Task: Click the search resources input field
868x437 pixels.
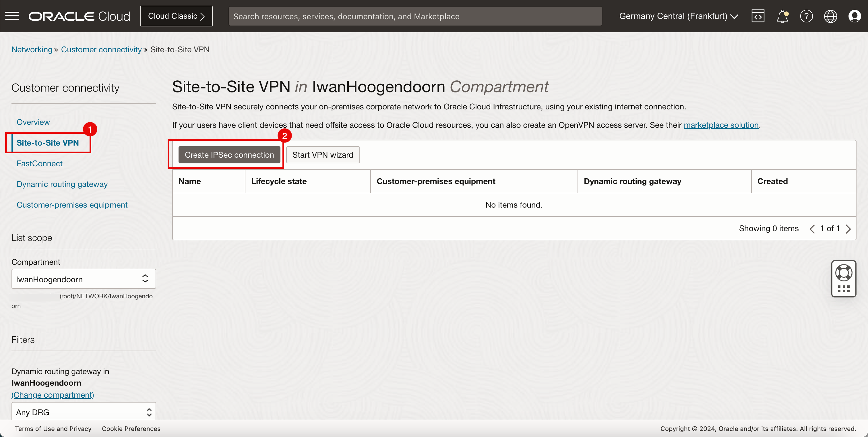Action: (414, 16)
